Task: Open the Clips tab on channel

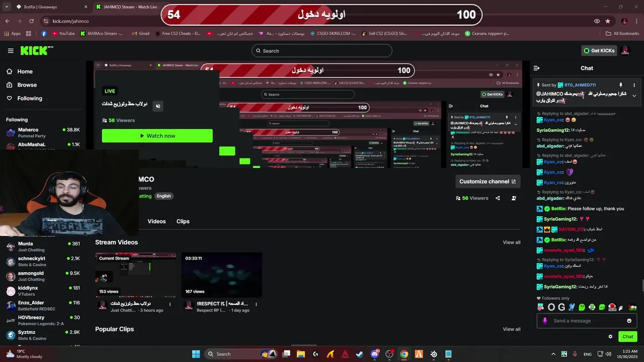Action: [183, 221]
